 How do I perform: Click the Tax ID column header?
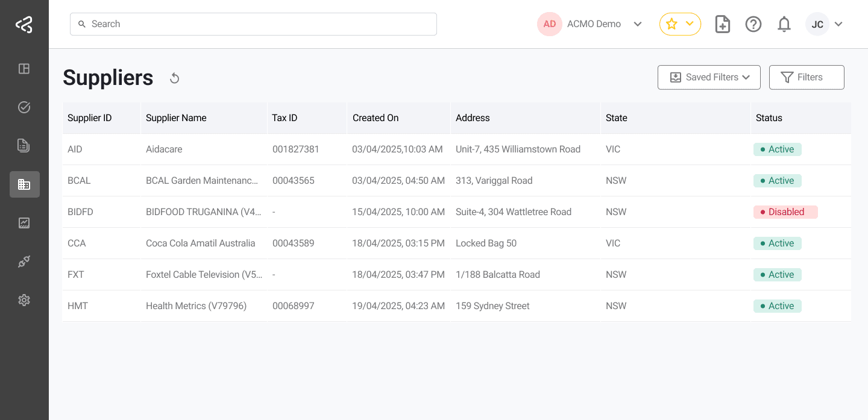tap(285, 118)
